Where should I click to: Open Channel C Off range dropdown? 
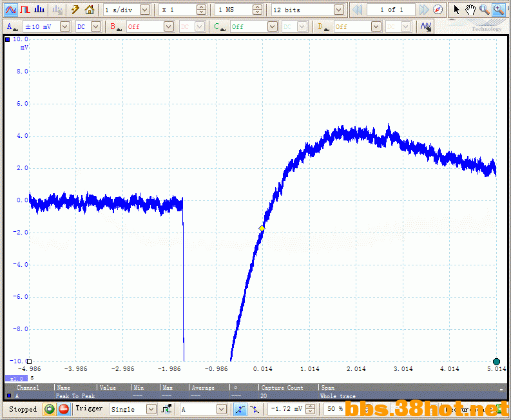272,26
